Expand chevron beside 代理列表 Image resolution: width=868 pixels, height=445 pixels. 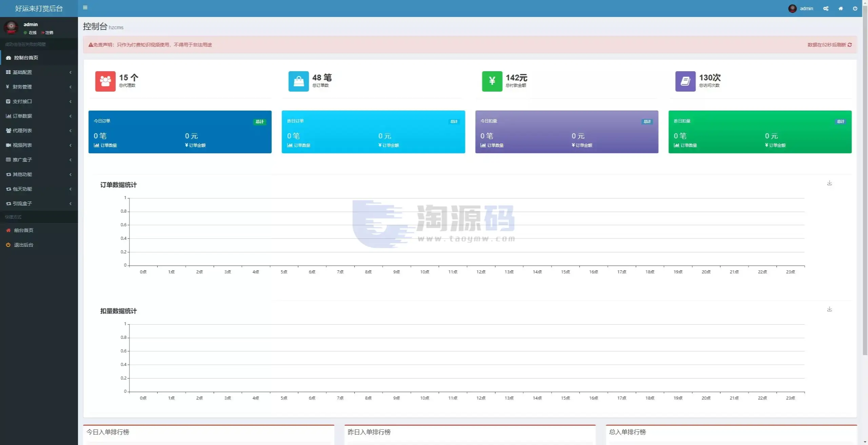coord(71,131)
